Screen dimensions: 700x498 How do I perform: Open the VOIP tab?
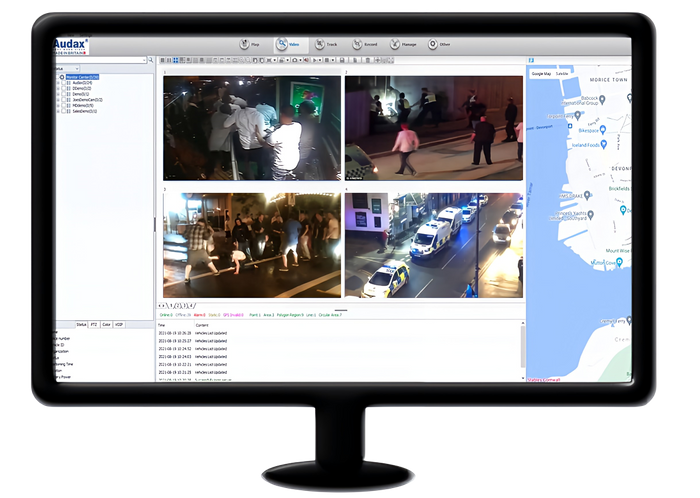click(119, 324)
